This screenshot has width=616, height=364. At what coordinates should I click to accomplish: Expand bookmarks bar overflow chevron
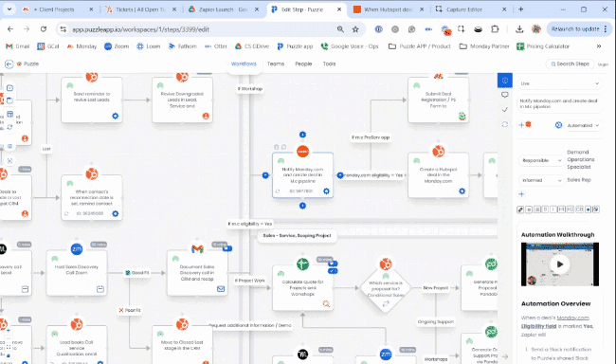tap(599, 46)
